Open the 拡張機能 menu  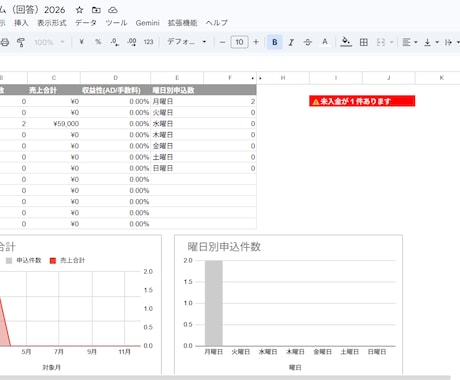coord(182,23)
